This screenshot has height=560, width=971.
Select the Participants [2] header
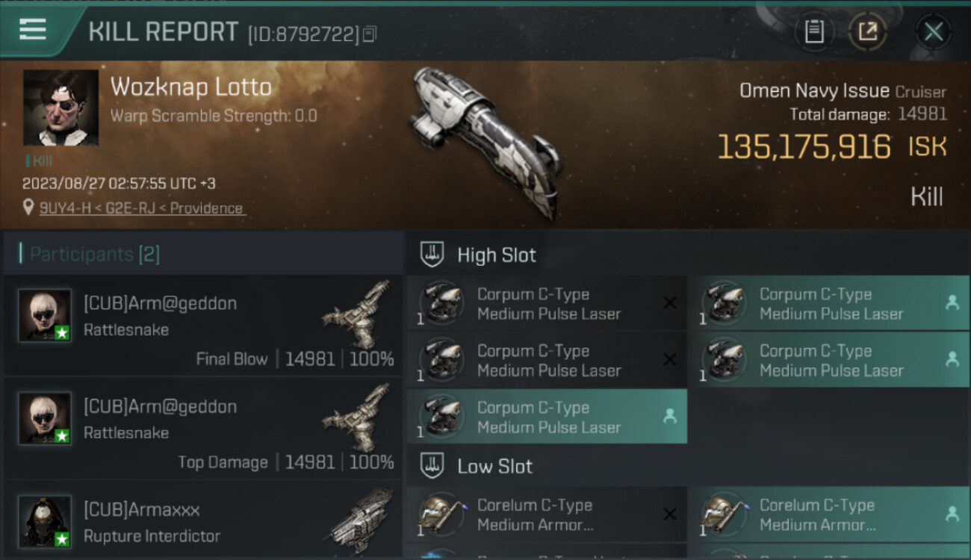click(95, 255)
